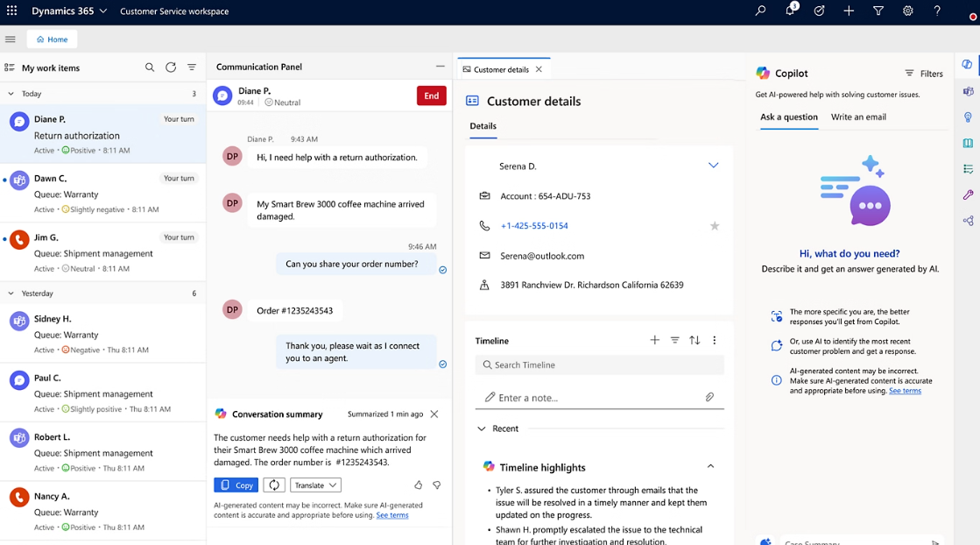Open Copilot Filters
Image resolution: width=980 pixels, height=545 pixels.
(x=924, y=74)
